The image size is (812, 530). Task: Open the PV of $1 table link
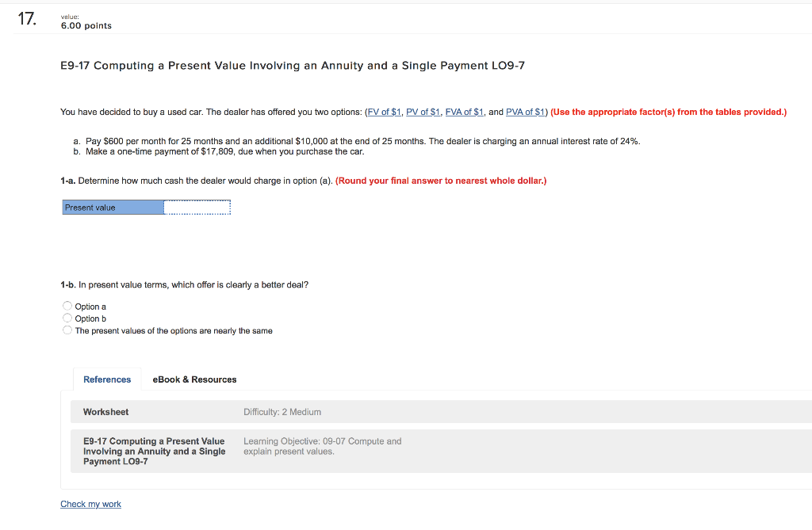point(423,112)
